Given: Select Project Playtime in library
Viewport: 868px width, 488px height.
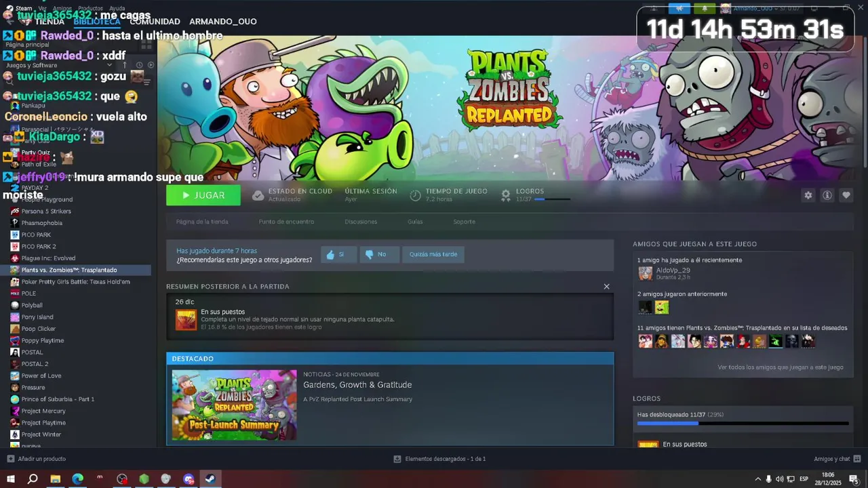Looking at the screenshot, I should (43, 423).
